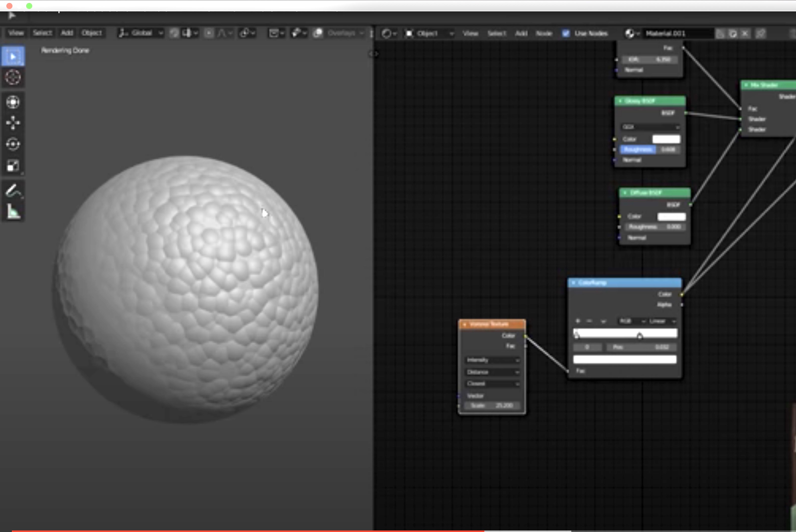Viewport: 796px width, 532px height.
Task: Select the Cursor tool in the toolbar
Action: (13, 77)
